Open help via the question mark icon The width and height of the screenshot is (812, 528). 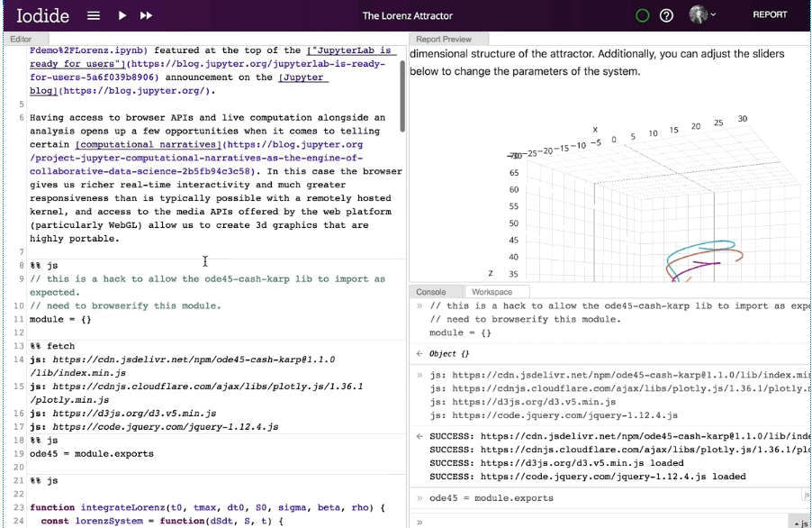(666, 15)
